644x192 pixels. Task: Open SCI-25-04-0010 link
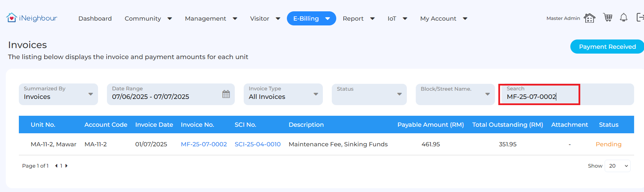(258, 144)
